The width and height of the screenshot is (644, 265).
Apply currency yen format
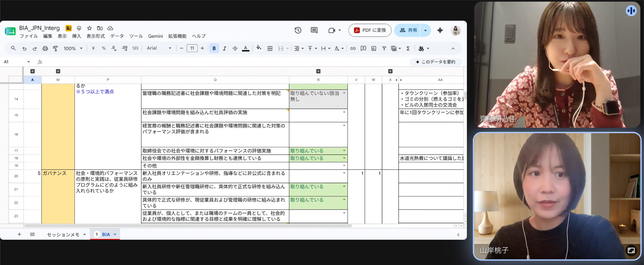pos(93,48)
